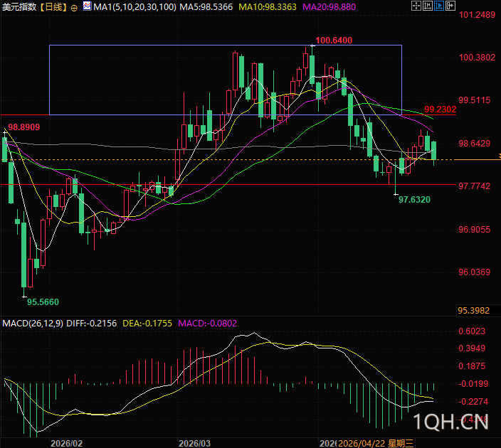Click the 95.5660 low price label
501x448 pixels.
[x=43, y=302]
